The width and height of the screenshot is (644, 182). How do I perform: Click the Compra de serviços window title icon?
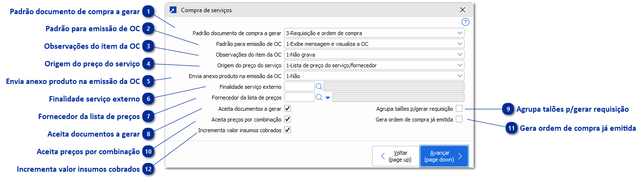[173, 10]
